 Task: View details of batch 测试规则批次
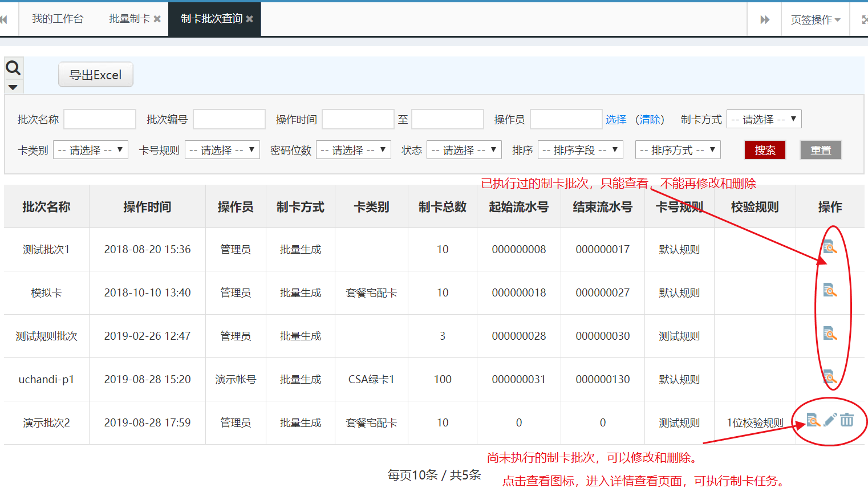830,334
